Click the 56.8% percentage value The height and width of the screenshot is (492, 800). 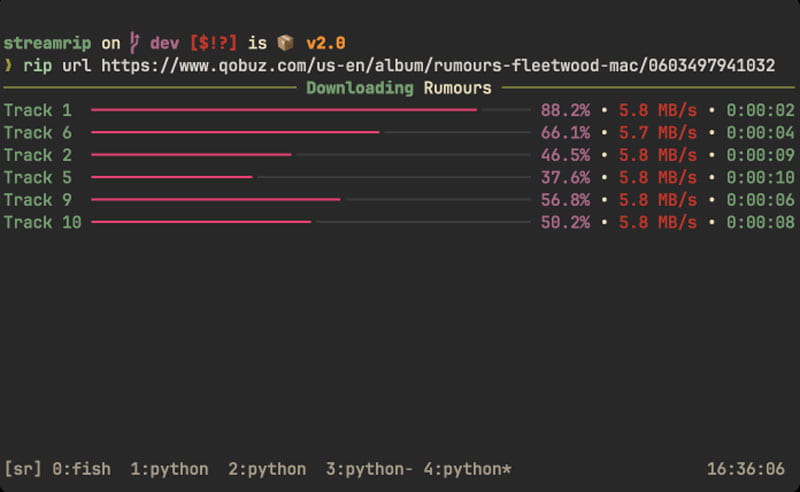(x=565, y=200)
